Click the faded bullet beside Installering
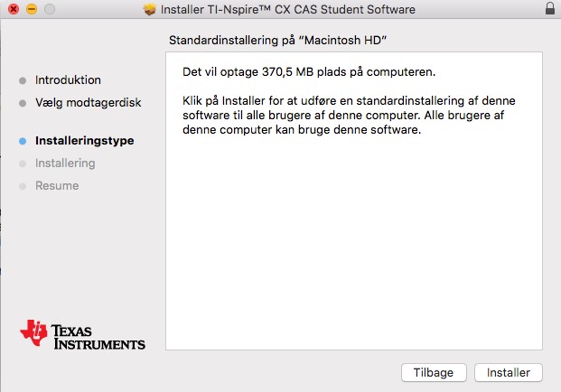This screenshot has height=392, width=561. point(23,163)
